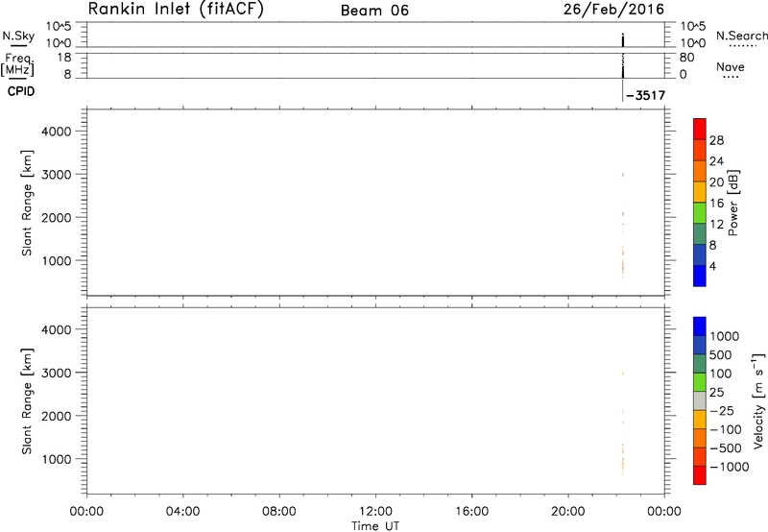This screenshot has width=768, height=532.
Task: Click the "N.Search" legend label
Action: [741, 36]
